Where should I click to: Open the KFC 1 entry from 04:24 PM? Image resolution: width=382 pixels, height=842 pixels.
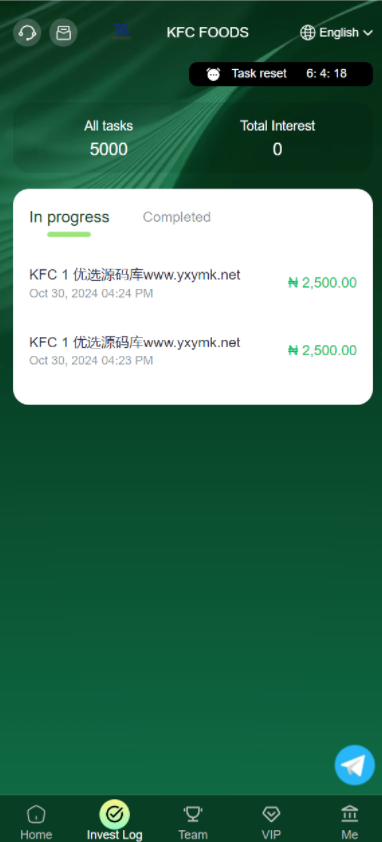click(x=193, y=283)
